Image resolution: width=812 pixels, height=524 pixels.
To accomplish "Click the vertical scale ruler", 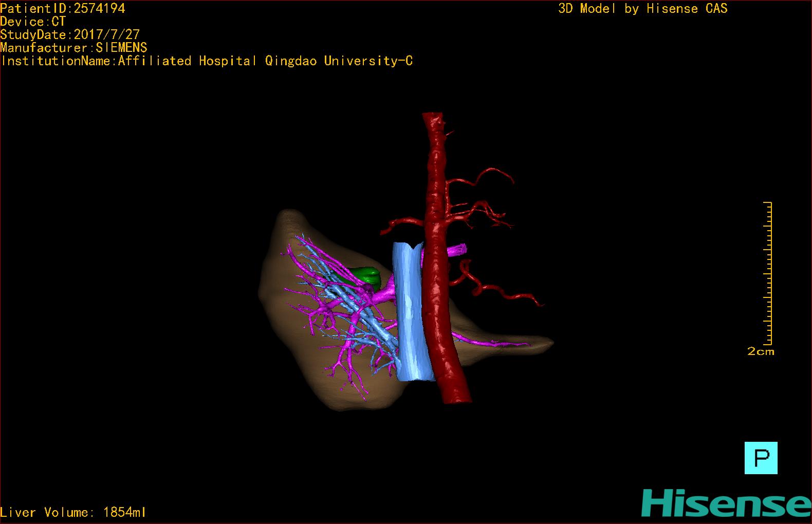I will tap(768, 273).
